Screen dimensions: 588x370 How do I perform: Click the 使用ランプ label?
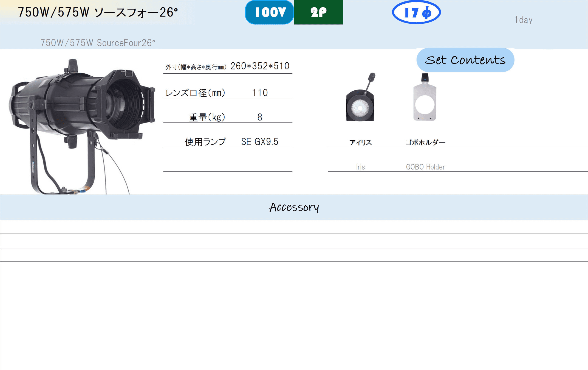click(x=205, y=142)
